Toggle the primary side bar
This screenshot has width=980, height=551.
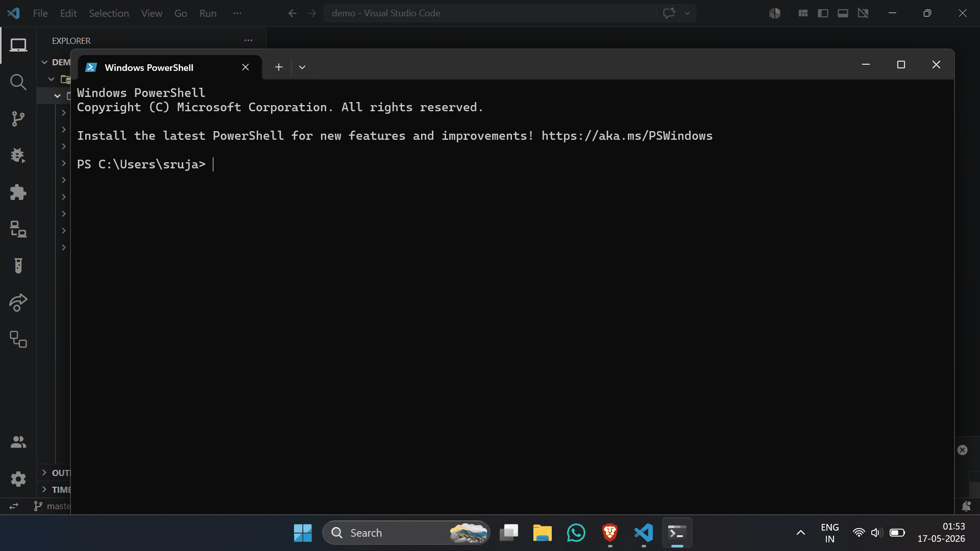click(823, 13)
